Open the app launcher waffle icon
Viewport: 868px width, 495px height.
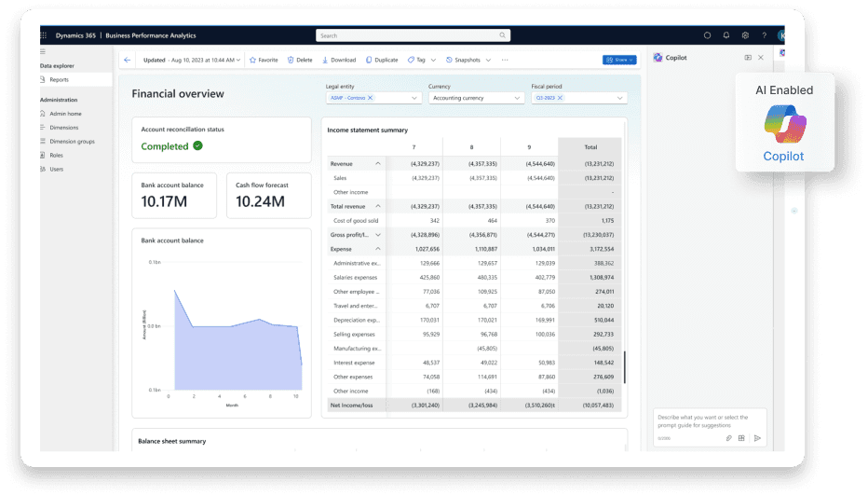click(44, 35)
